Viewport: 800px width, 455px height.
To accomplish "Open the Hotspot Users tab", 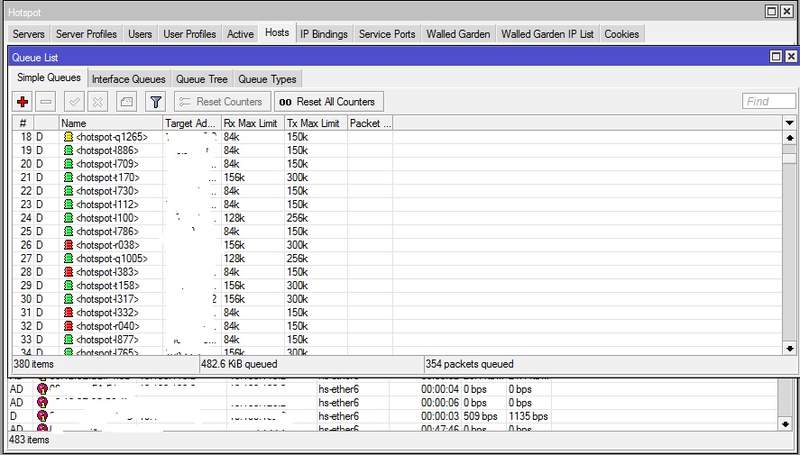I will (x=140, y=34).
